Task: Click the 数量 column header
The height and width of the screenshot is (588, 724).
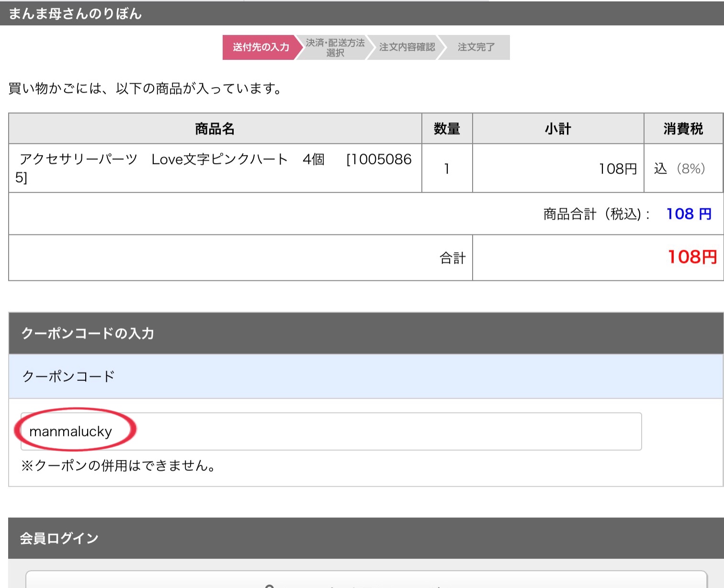Action: 447,129
